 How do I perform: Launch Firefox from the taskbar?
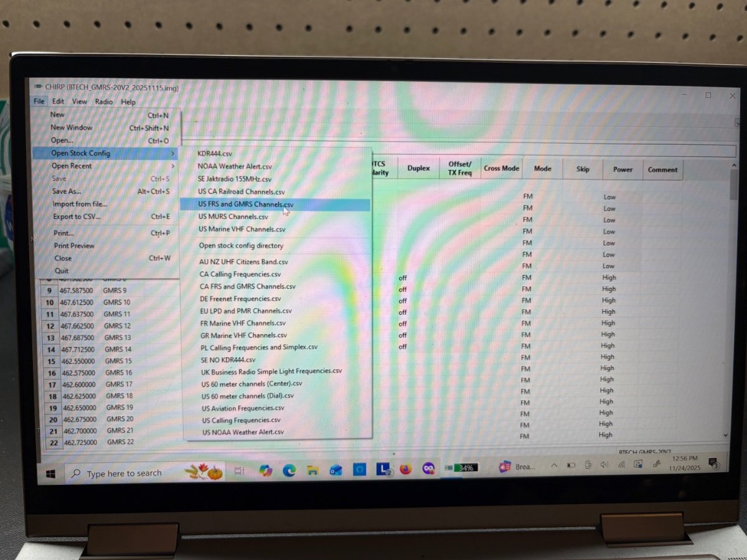pos(406,469)
